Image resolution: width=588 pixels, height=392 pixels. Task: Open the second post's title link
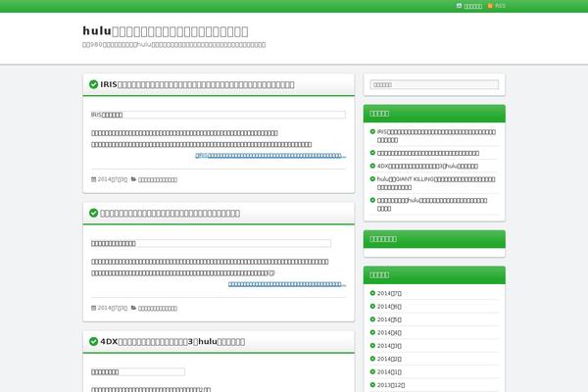[x=171, y=214]
